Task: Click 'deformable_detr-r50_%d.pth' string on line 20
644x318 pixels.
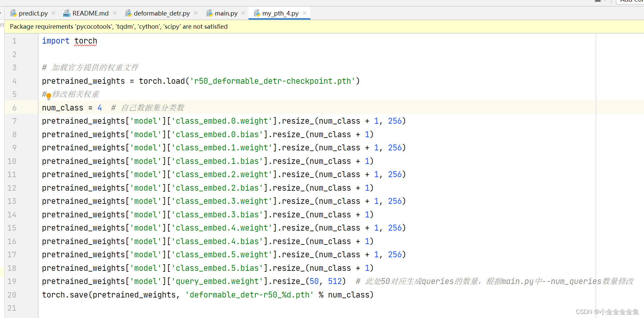Action: click(x=249, y=295)
